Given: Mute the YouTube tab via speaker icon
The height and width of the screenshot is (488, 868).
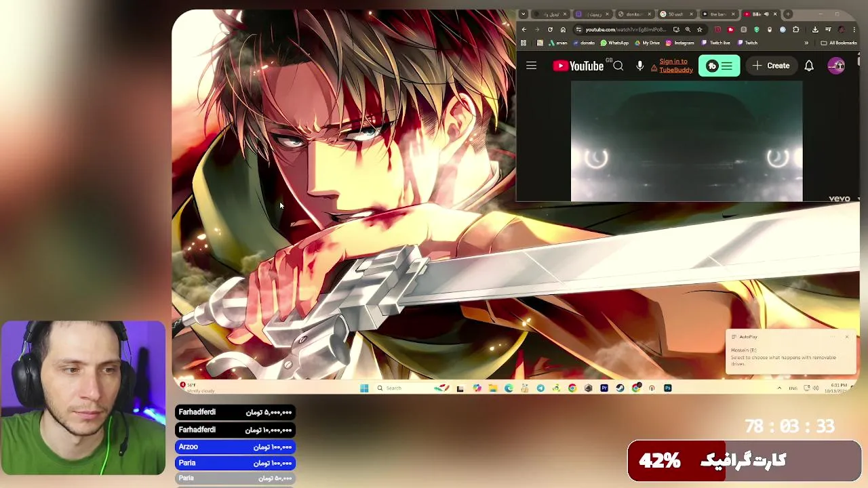Looking at the screenshot, I should [766, 14].
